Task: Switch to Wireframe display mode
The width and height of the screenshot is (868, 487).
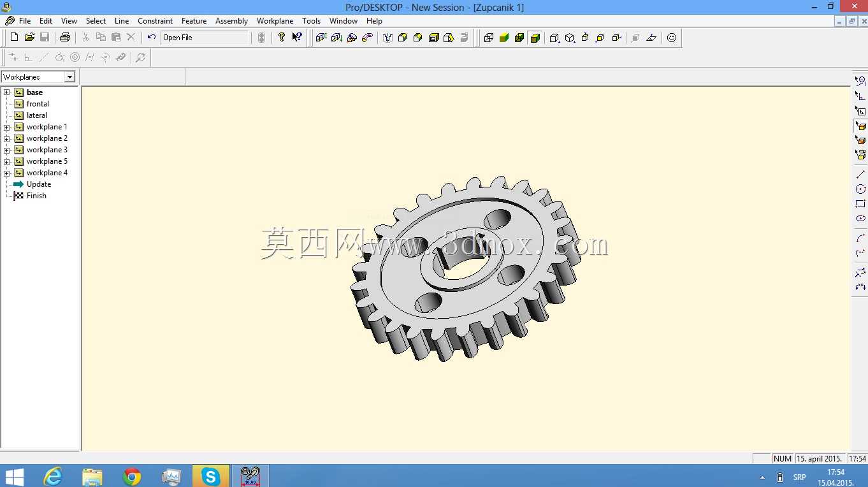Action: point(489,38)
